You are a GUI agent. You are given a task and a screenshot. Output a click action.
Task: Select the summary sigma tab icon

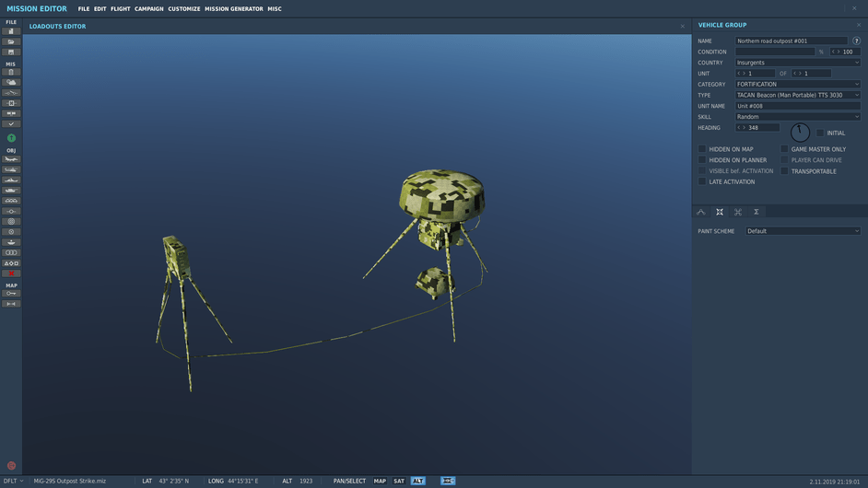(757, 212)
